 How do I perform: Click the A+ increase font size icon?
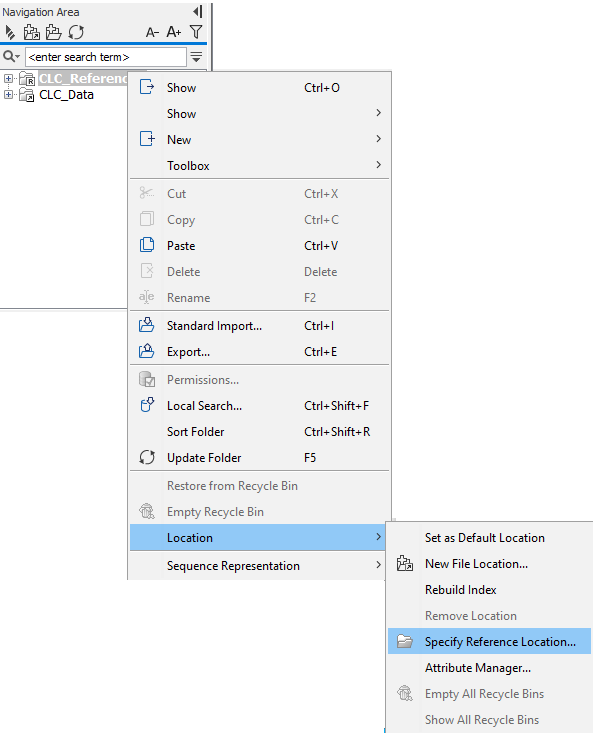174,32
